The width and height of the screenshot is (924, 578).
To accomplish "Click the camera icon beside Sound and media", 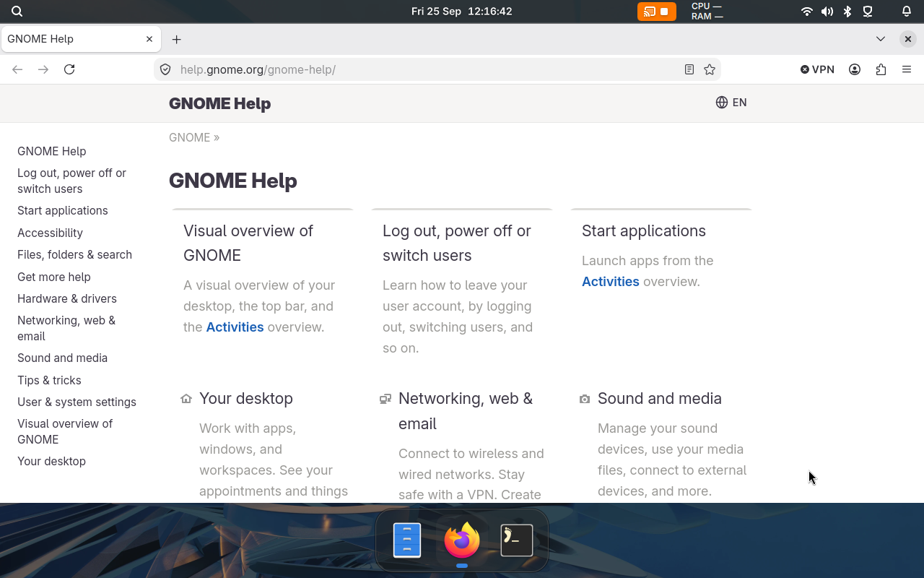I will [585, 399].
